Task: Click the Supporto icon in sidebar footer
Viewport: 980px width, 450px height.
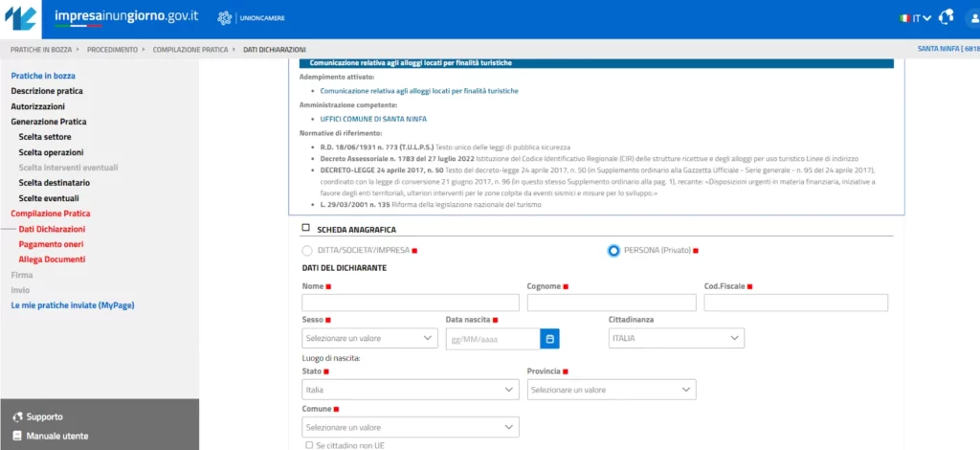Action: pos(17,416)
